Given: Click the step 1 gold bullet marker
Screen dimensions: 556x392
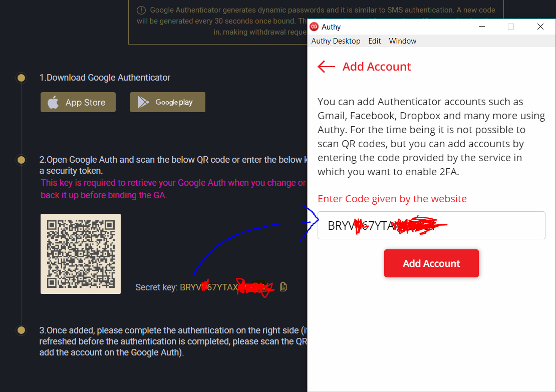Looking at the screenshot, I should pyautogui.click(x=21, y=78).
